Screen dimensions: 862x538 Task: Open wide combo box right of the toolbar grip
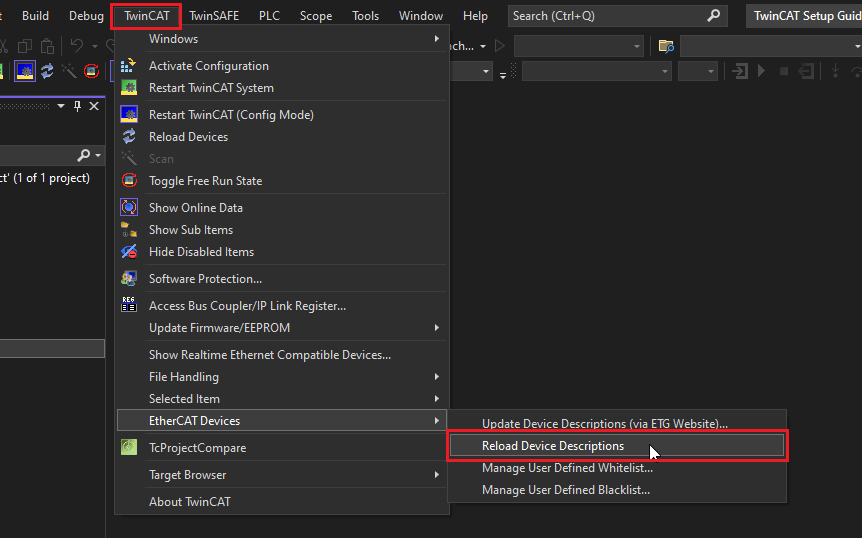coord(596,71)
